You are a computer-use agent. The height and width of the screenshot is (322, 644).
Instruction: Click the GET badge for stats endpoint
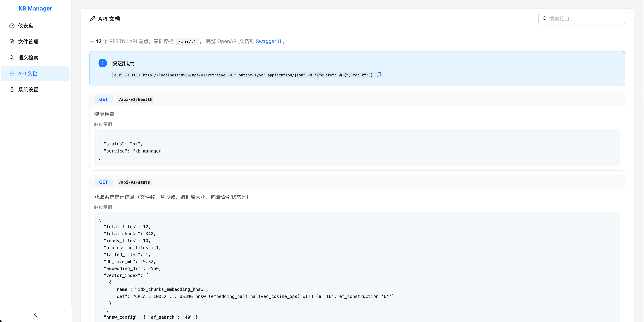coord(104,182)
